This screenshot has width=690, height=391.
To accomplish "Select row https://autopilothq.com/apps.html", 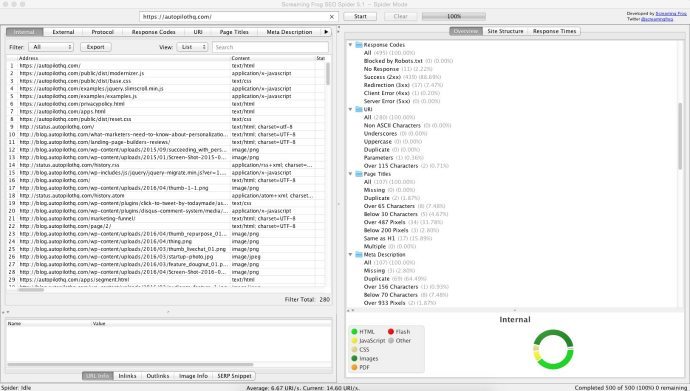I will click(166, 112).
